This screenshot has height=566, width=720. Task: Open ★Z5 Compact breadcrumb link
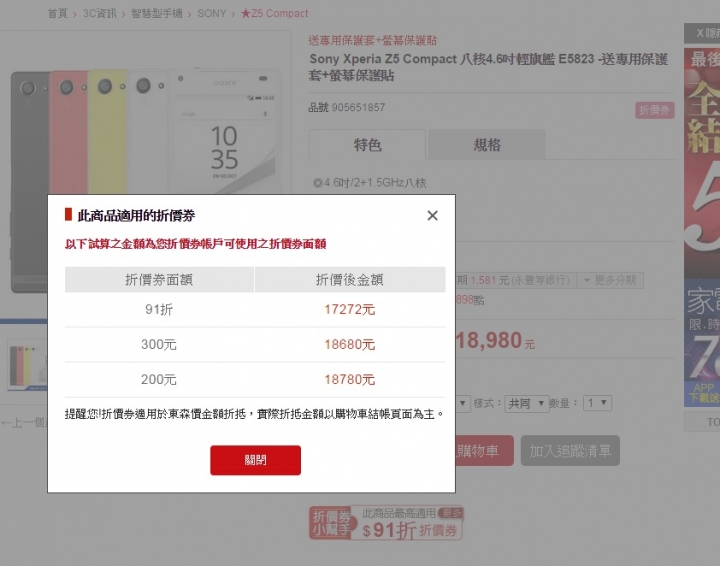tap(275, 14)
